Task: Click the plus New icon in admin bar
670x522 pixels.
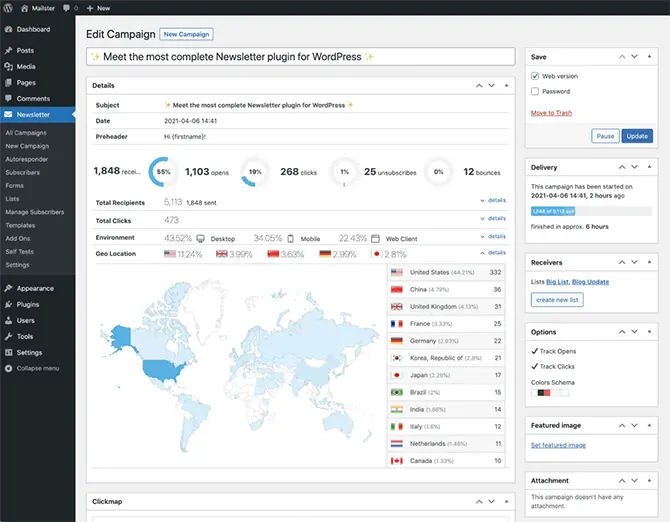Action: (90, 8)
